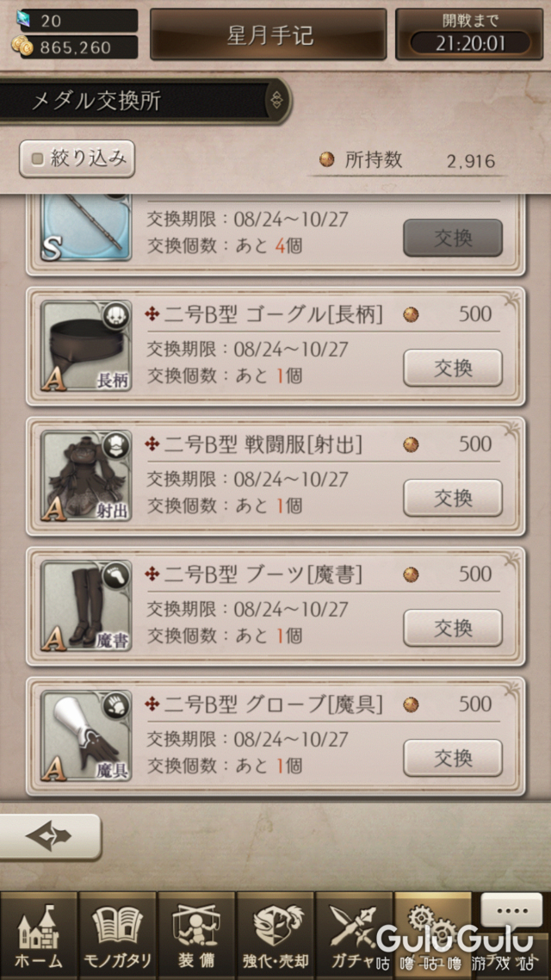Tap the 星月手记 guild name banner
This screenshot has height=980, width=551.
pyautogui.click(x=268, y=34)
